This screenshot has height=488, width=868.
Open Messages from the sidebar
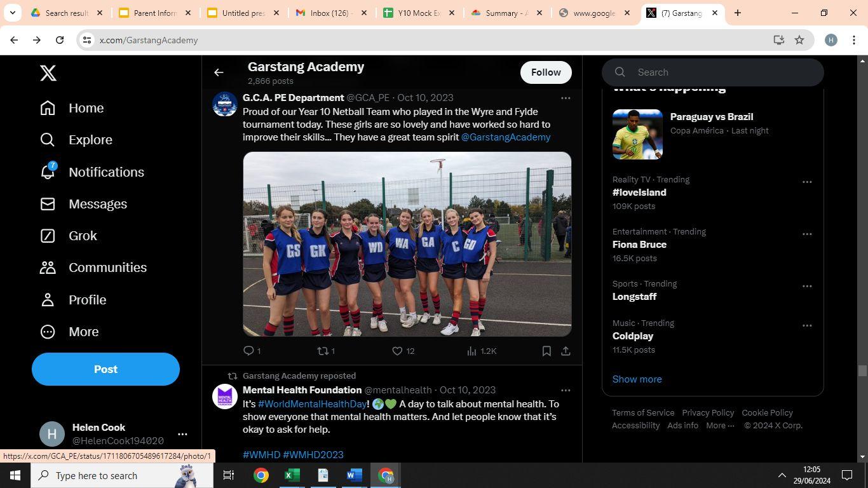[x=83, y=204]
